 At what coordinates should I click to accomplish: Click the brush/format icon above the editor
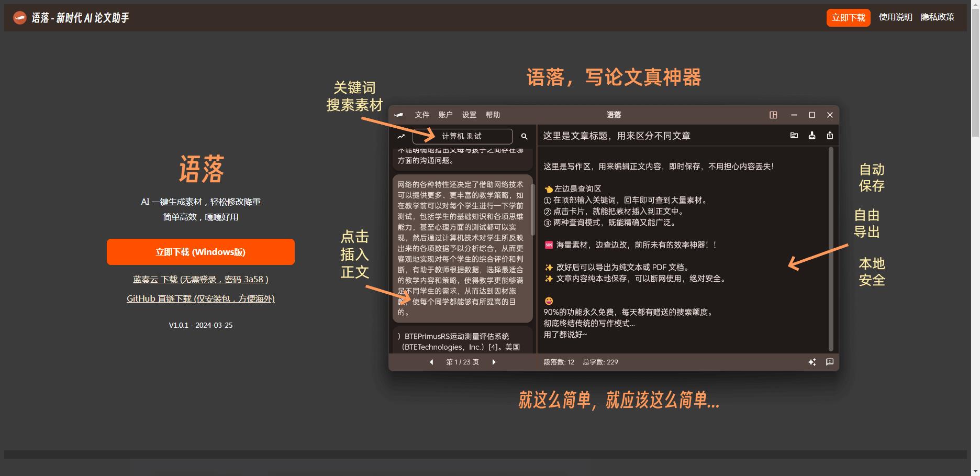click(x=812, y=135)
